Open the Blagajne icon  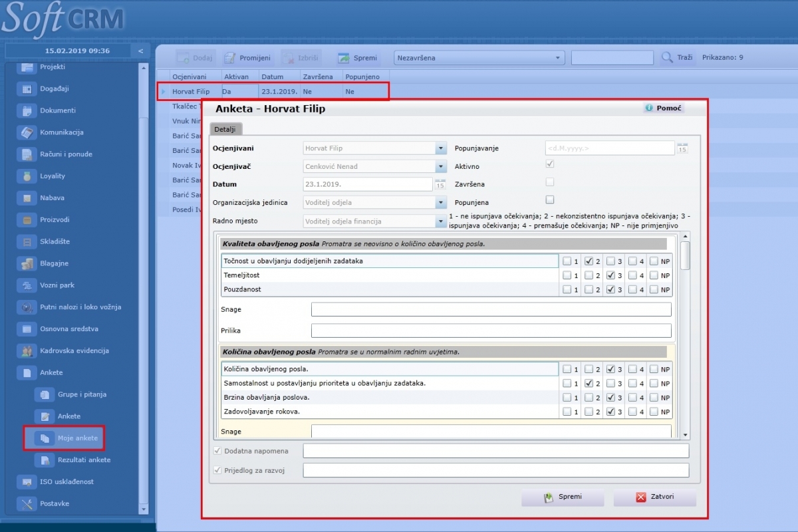click(27, 263)
